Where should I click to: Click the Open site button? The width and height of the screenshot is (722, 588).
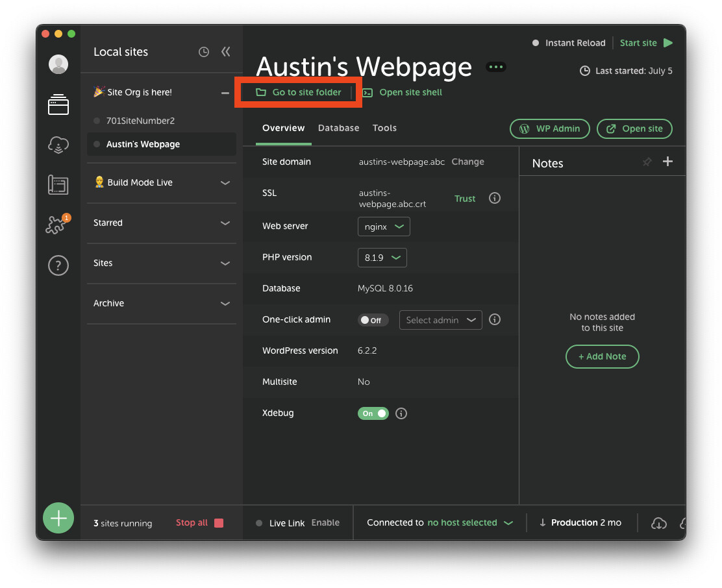[634, 129]
